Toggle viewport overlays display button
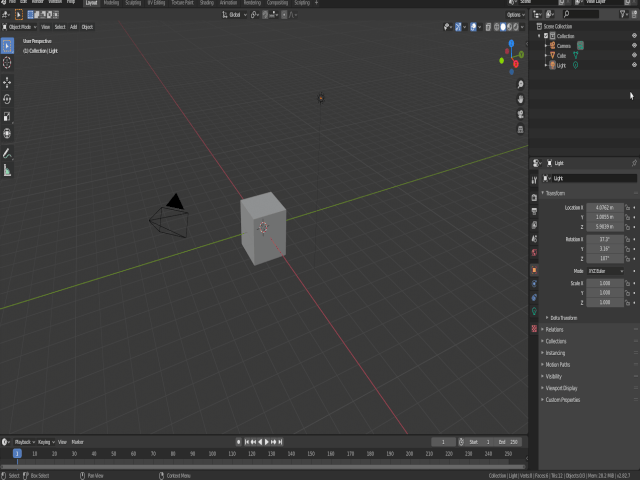This screenshot has width=640, height=480. [473, 27]
